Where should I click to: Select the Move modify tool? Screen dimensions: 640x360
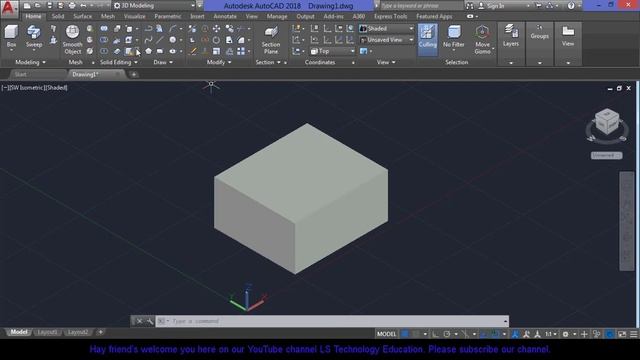(216, 29)
